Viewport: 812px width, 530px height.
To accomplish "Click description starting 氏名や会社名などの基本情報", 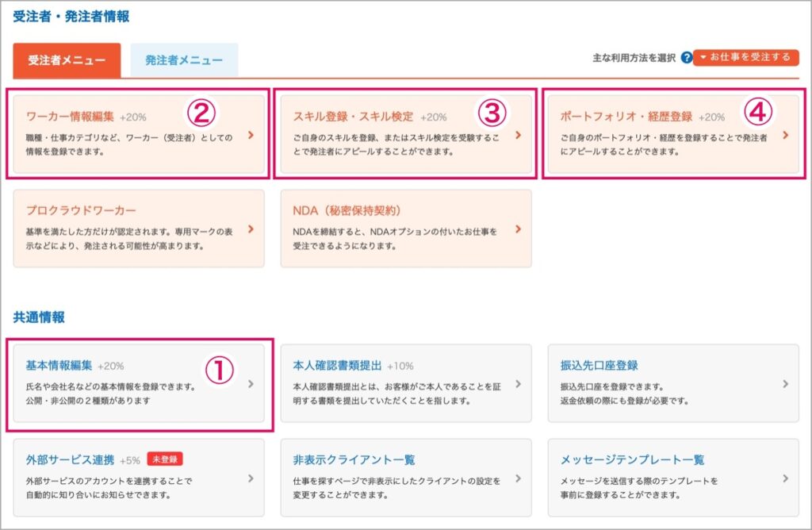I will (x=111, y=394).
